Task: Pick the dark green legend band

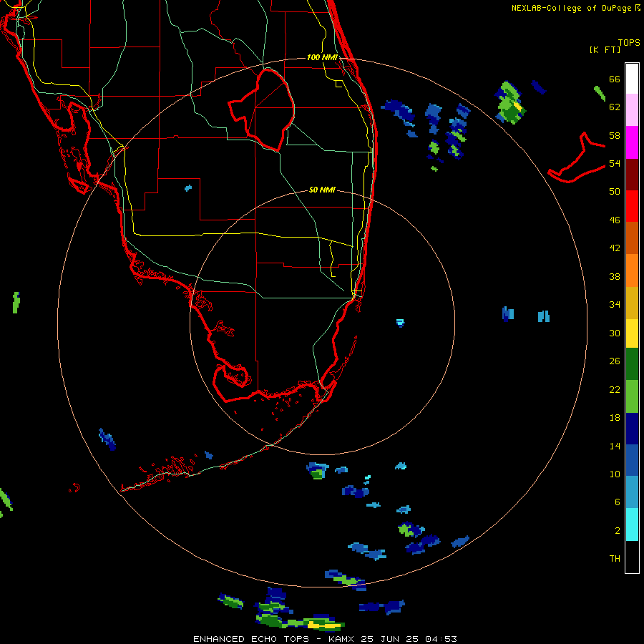Action: [632, 364]
